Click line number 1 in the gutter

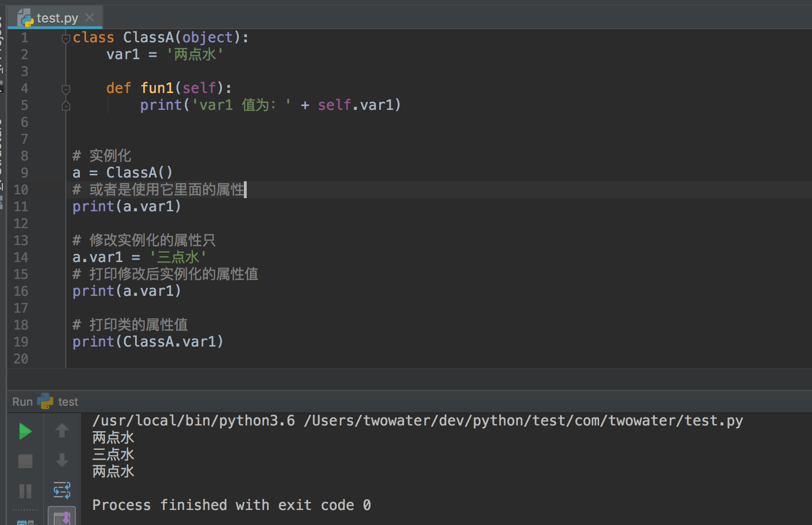point(24,38)
